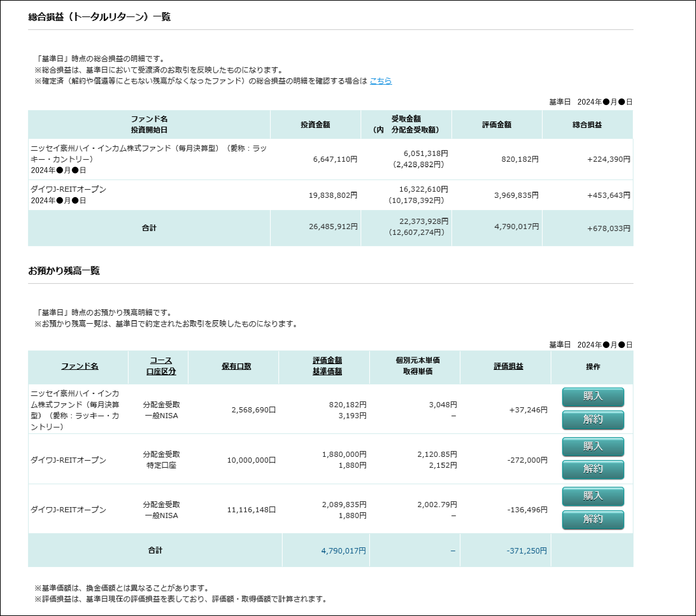Viewport: 696px width, 616px height.
Task: Sort by 基準価額 header link
Action: tap(327, 371)
